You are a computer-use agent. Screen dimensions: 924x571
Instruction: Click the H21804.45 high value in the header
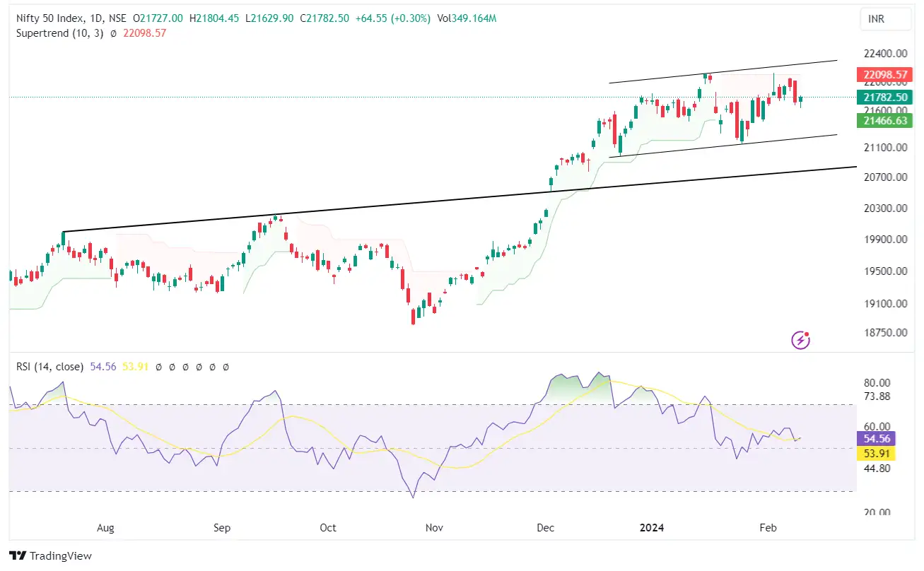[x=214, y=18]
